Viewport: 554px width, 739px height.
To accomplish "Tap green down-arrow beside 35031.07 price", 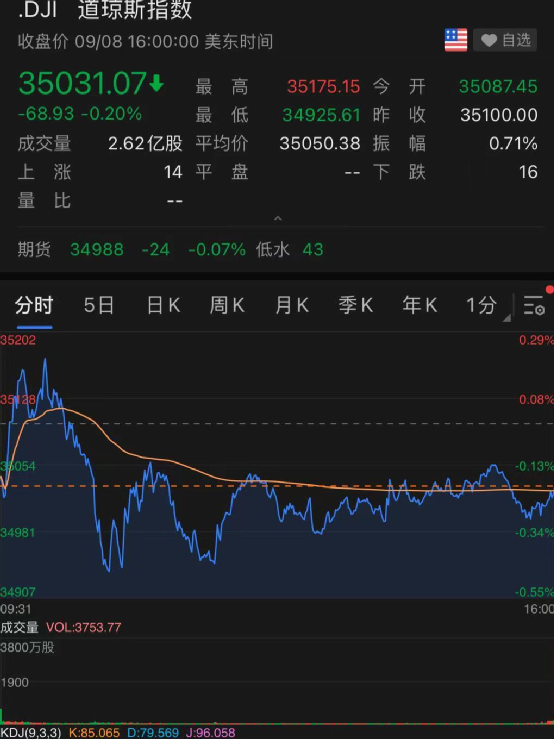I will pyautogui.click(x=157, y=84).
